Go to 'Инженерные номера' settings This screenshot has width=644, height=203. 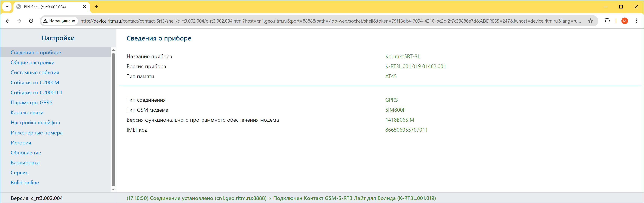click(36, 132)
